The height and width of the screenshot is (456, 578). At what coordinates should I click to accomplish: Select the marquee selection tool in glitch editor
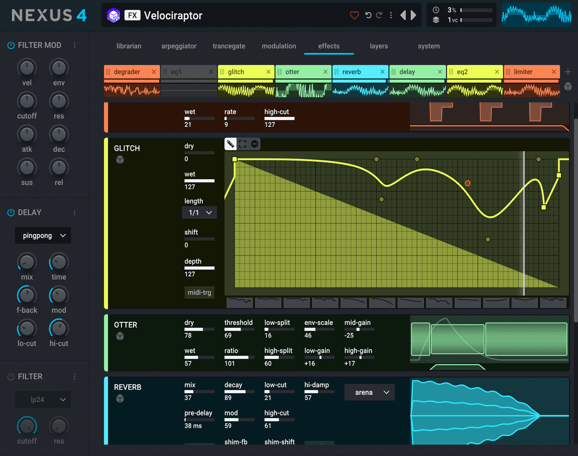243,144
